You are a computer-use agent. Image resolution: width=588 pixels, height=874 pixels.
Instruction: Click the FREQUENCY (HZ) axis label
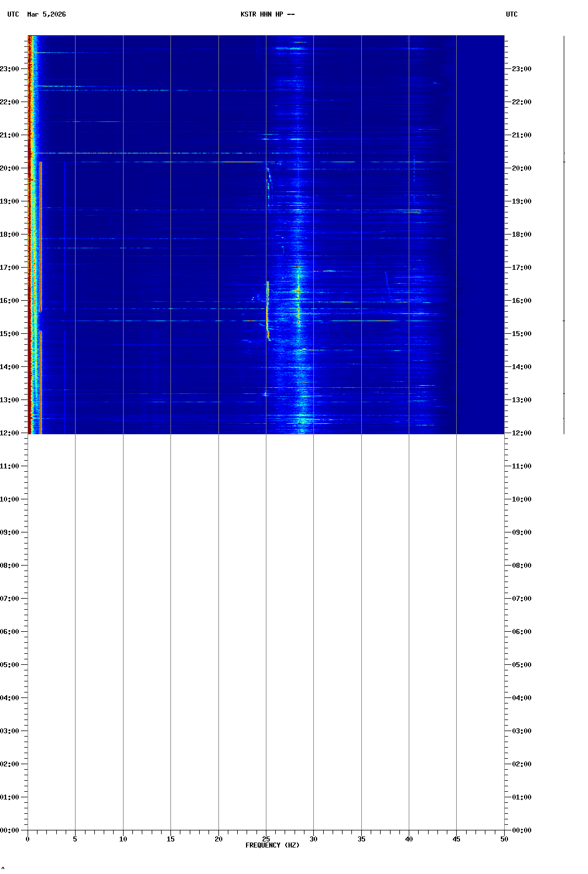(x=272, y=845)
